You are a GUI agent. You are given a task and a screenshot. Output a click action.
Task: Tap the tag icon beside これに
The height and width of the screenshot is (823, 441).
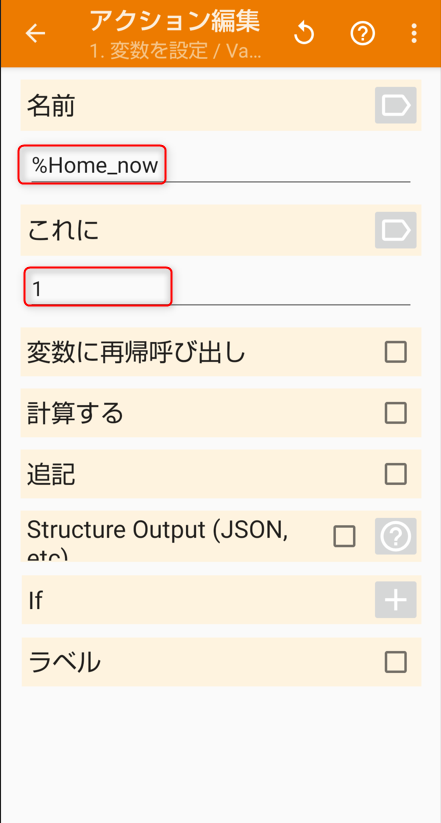click(395, 230)
